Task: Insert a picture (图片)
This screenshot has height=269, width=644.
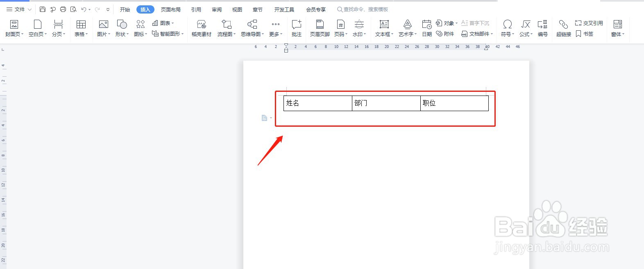Action: pos(104,28)
